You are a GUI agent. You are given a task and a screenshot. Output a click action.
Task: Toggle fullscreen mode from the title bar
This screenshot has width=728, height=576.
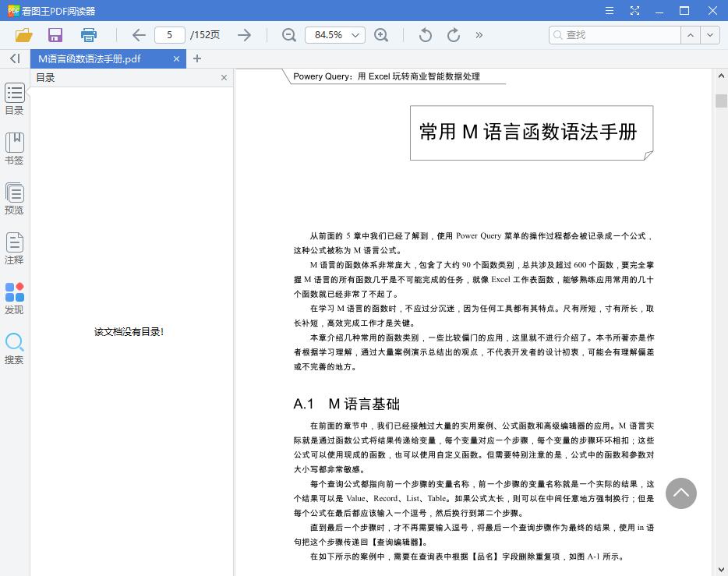pos(635,10)
